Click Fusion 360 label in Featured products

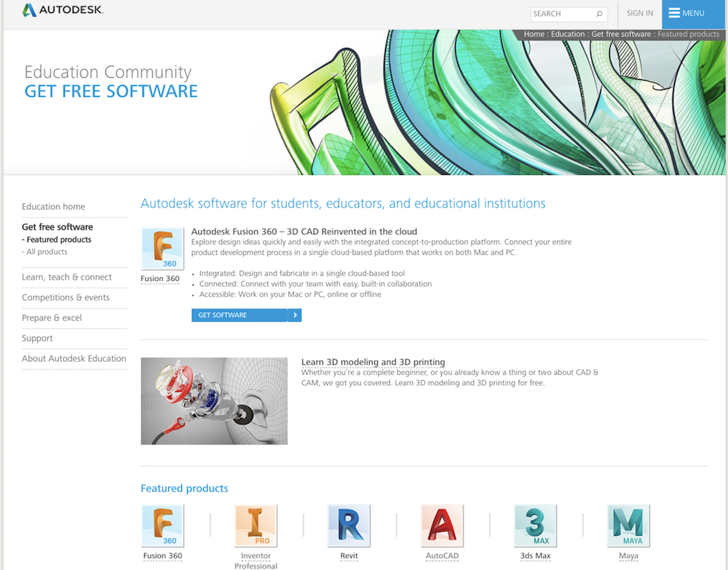point(162,555)
